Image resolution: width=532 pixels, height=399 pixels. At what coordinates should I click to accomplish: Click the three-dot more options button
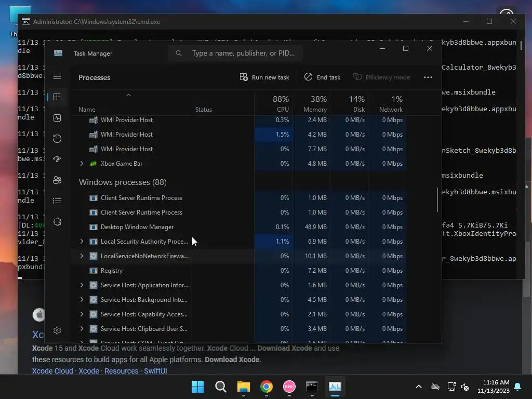tap(428, 77)
